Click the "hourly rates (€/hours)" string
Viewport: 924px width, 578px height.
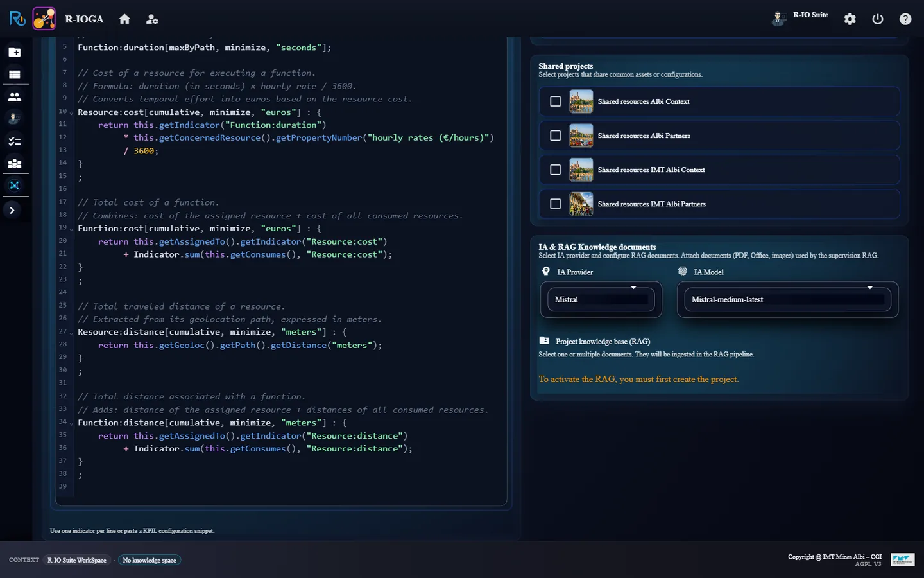pos(430,137)
